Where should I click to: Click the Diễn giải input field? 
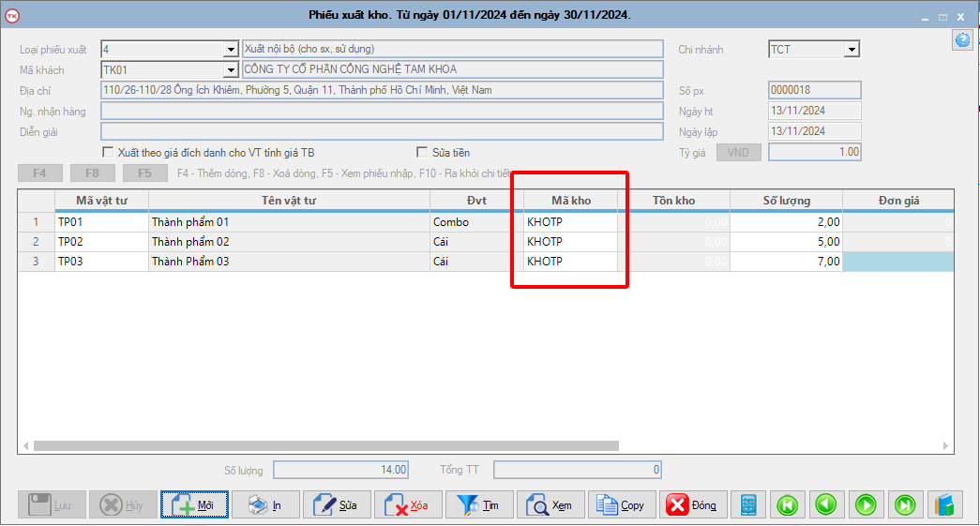point(381,131)
